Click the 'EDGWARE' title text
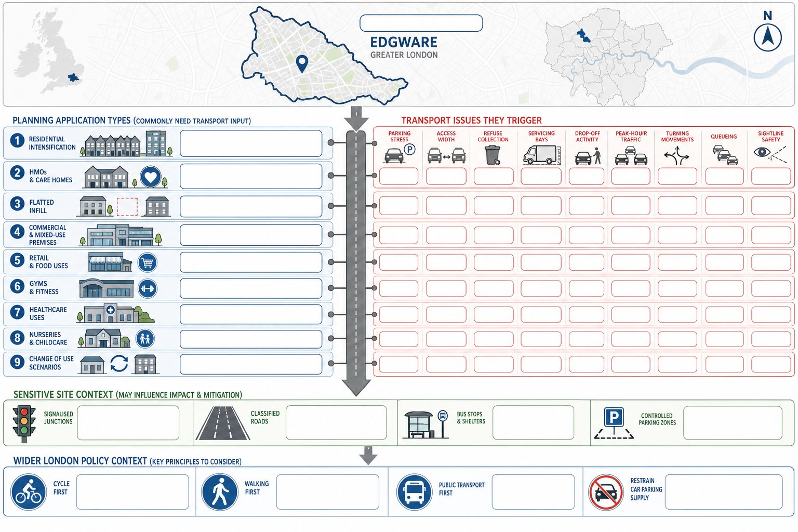The height and width of the screenshot is (532, 798). [404, 42]
